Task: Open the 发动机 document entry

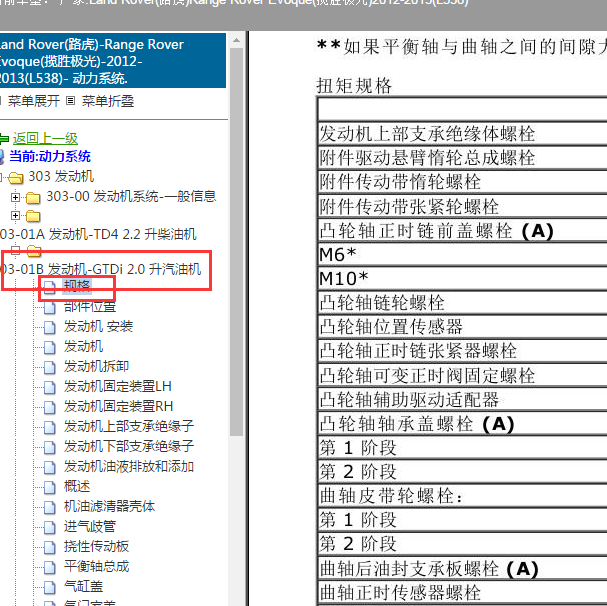Action: tap(83, 346)
